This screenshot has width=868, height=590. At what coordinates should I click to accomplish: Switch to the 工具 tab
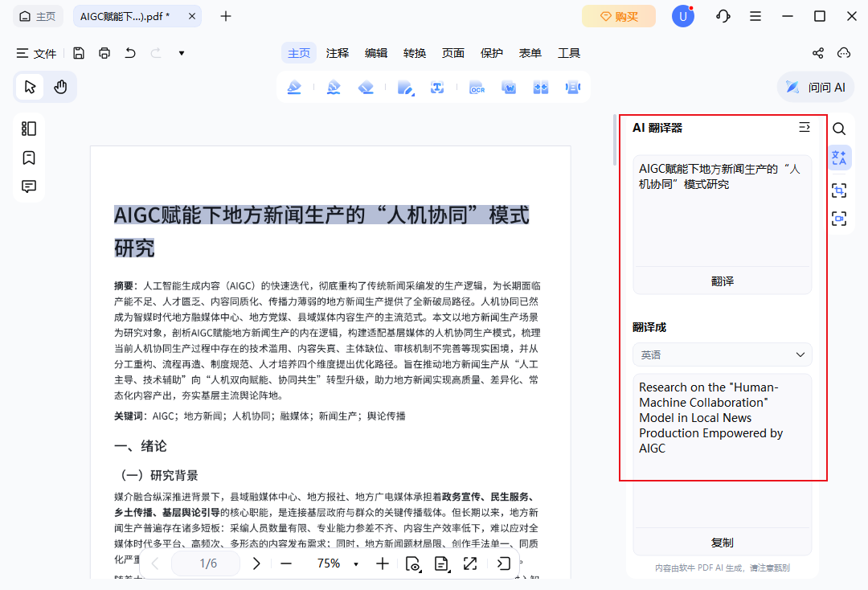coord(568,53)
